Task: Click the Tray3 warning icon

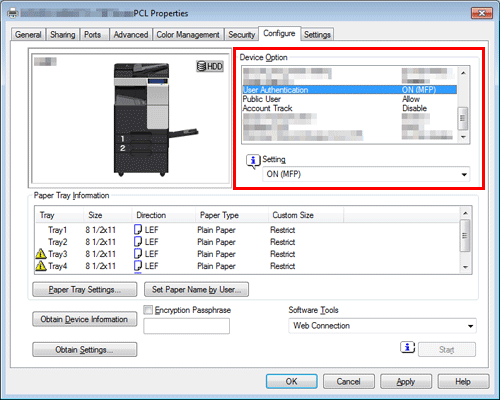Action: click(x=41, y=254)
